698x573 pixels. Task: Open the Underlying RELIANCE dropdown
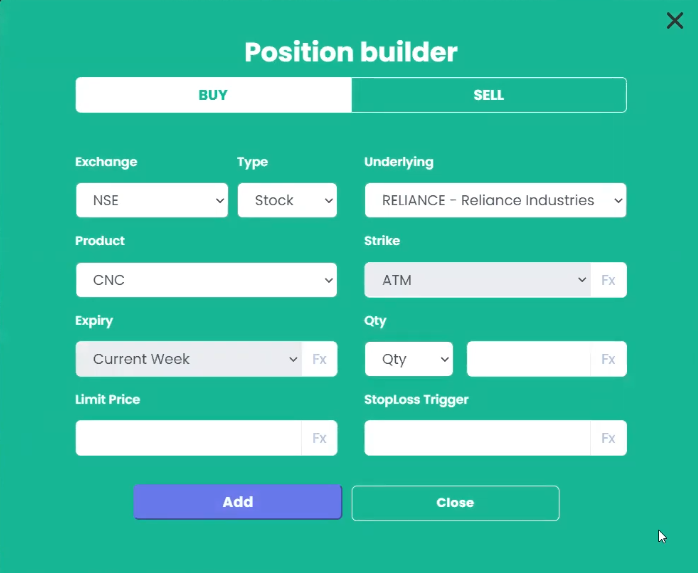point(495,200)
